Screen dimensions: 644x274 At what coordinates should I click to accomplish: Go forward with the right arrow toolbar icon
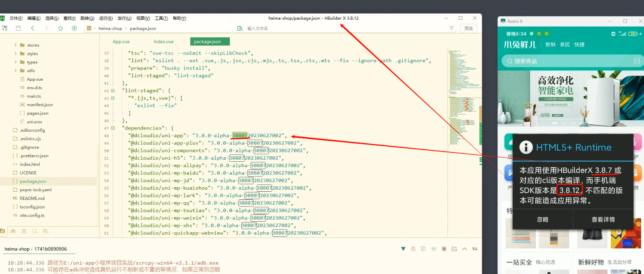(x=46, y=28)
